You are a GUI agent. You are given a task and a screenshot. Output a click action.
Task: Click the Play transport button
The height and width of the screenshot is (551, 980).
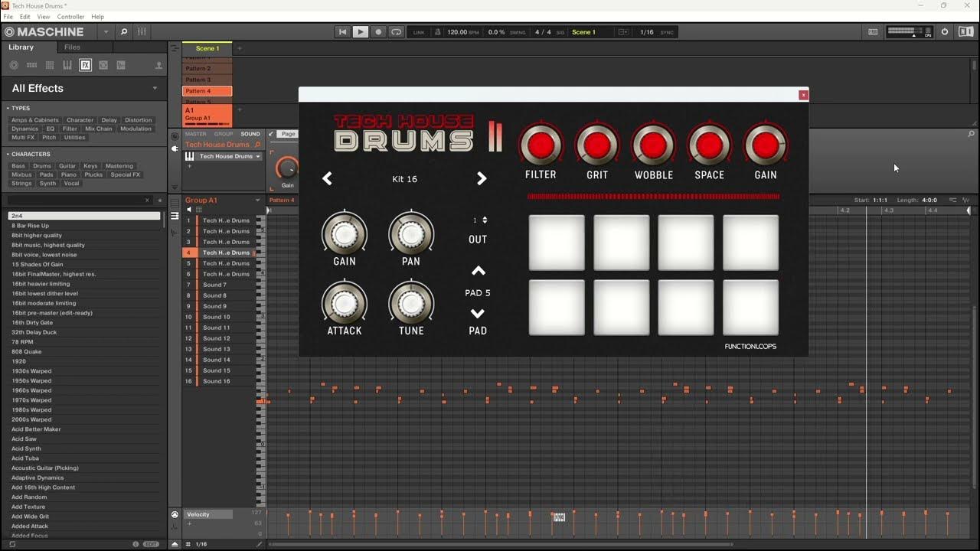point(360,32)
